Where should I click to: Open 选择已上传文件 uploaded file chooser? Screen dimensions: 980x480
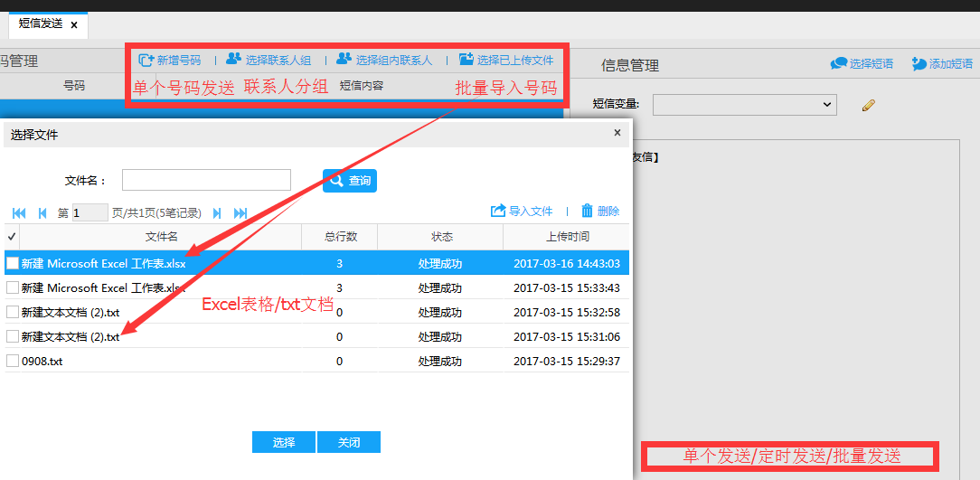pyautogui.click(x=466, y=60)
